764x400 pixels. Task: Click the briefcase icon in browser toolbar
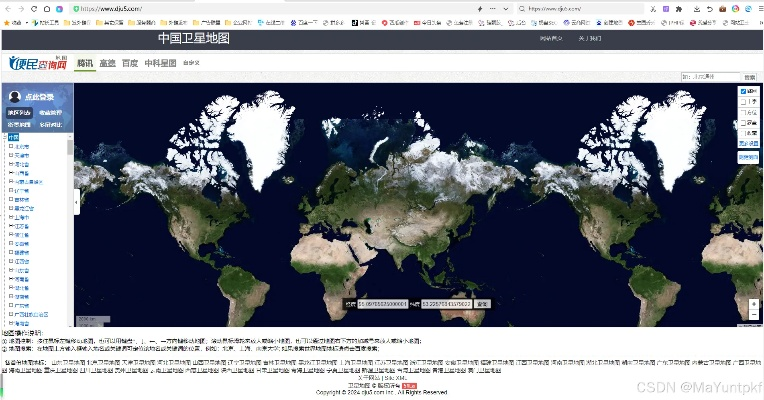point(723,9)
